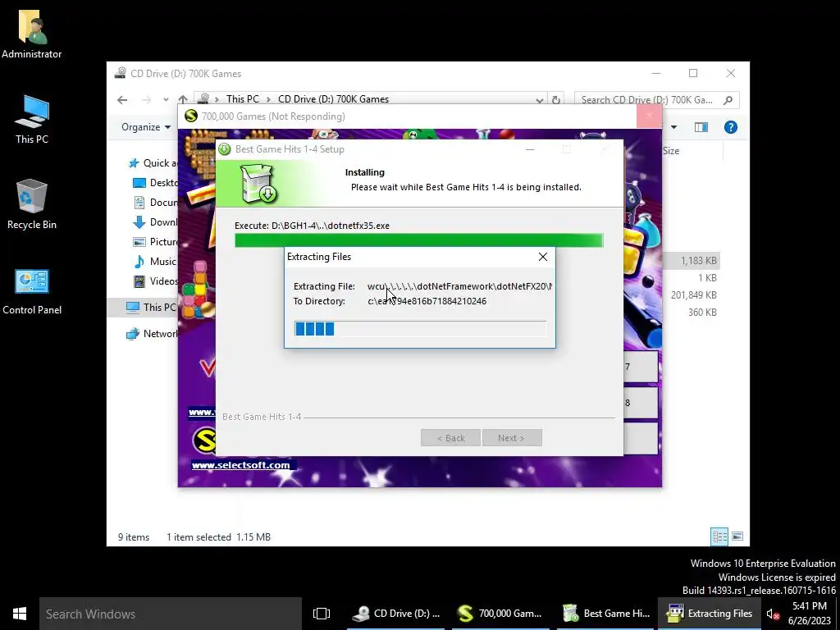Open Task View on the taskbar

coord(322,614)
